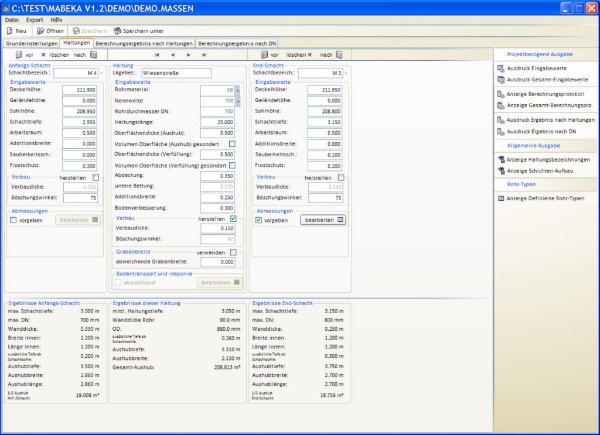600x435 pixels.
Task: Click the application icon in title bar
Action: point(6,8)
